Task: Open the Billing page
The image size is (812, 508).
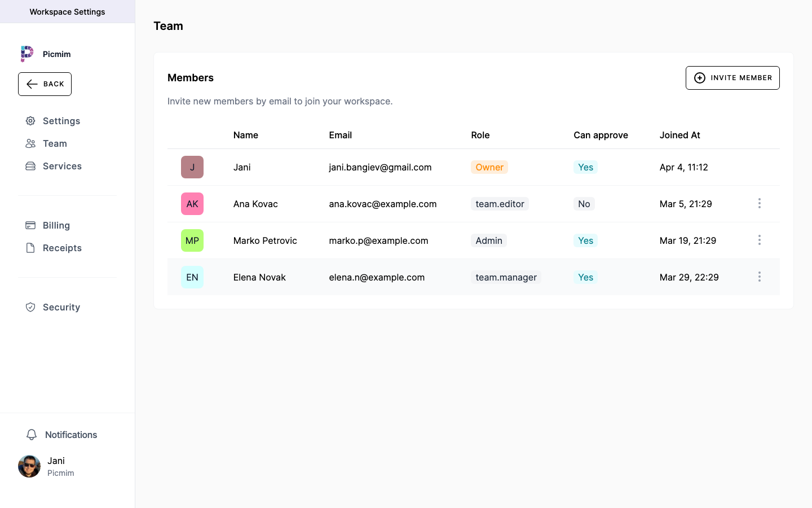Action: [56, 225]
